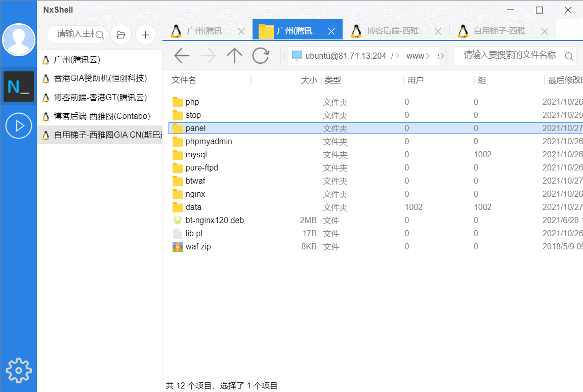The image size is (583, 392).
Task: Select host 广州(腾讯云) in list
Action: click(x=100, y=60)
